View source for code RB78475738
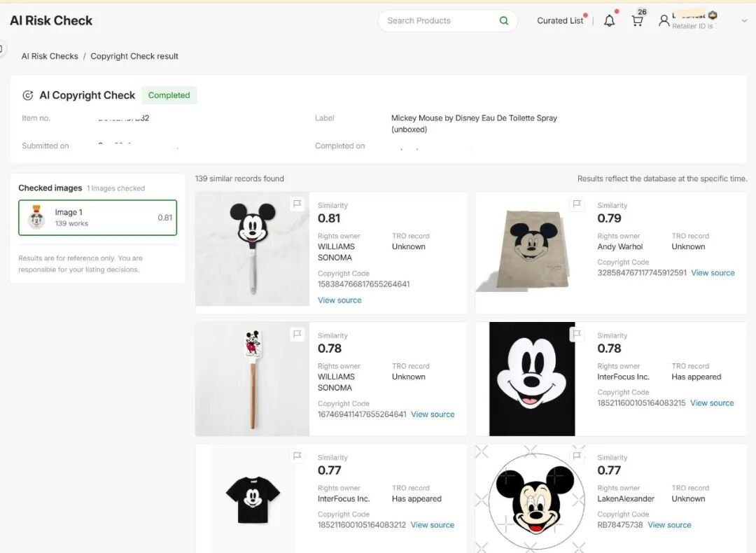The width and height of the screenshot is (756, 553). coord(669,525)
